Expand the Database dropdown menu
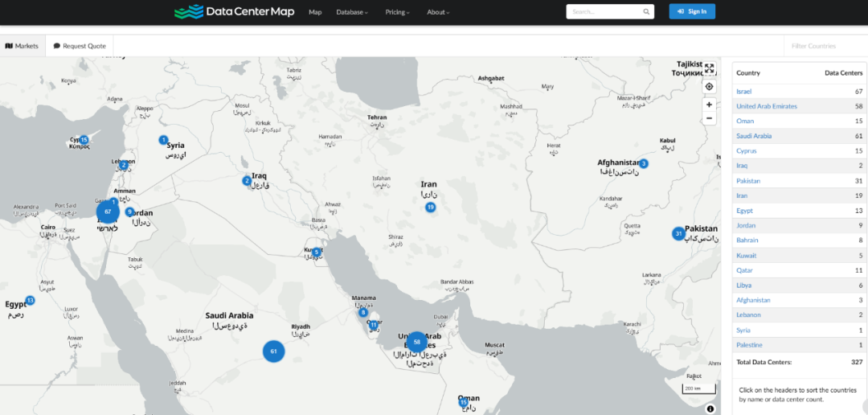The width and height of the screenshot is (868, 415). (352, 11)
